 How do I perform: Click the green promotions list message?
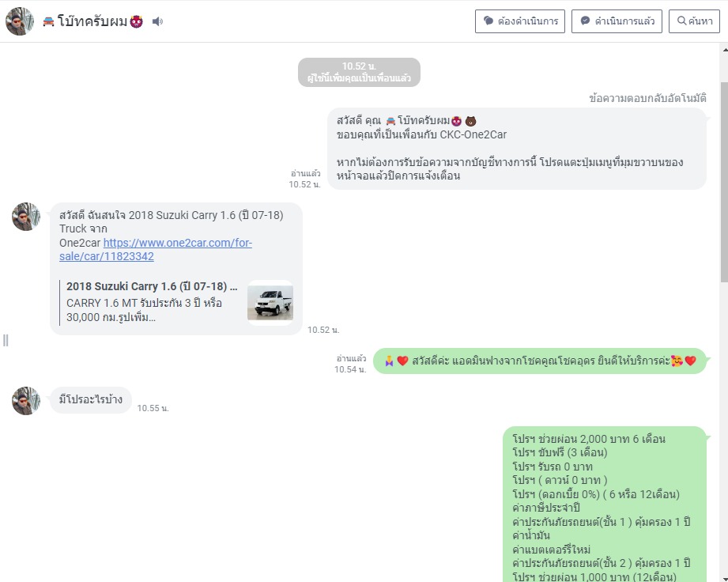tap(605, 504)
